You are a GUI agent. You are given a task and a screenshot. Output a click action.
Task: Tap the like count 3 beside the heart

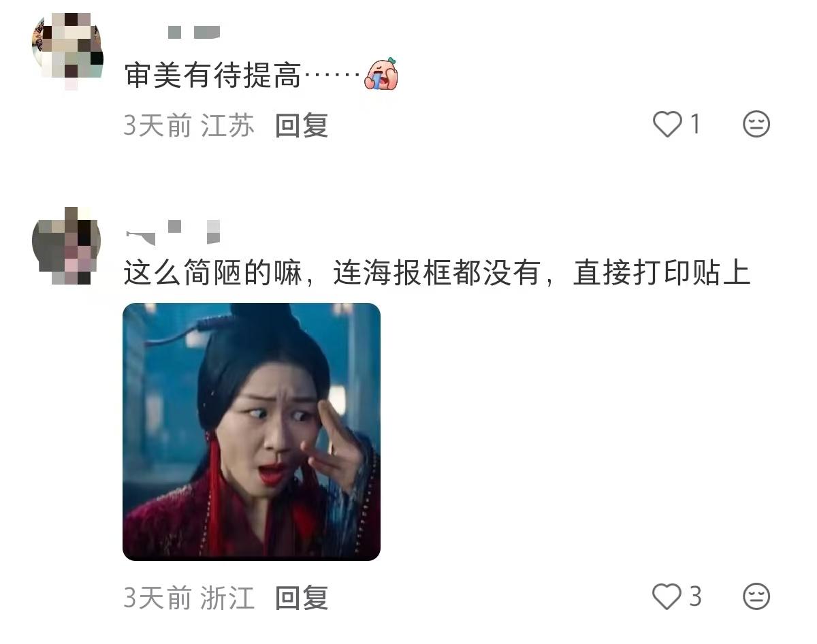[695, 597]
